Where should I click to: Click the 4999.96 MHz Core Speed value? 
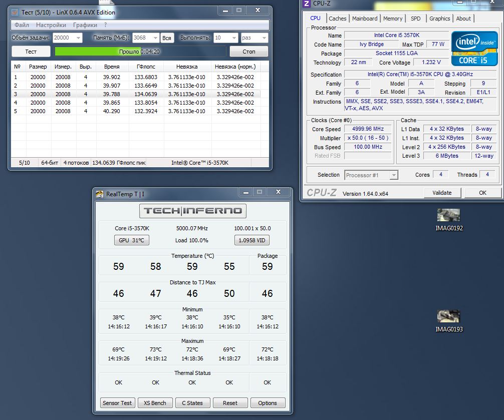(368, 129)
